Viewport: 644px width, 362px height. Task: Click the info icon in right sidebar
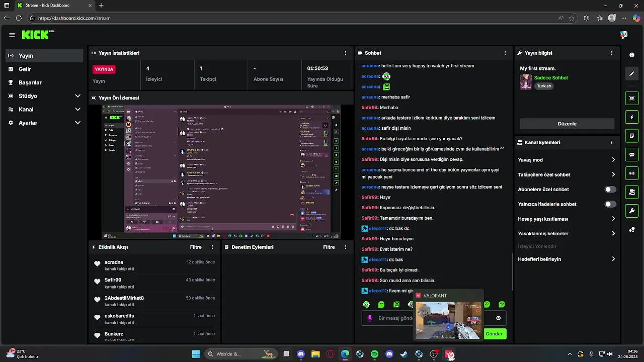click(632, 55)
